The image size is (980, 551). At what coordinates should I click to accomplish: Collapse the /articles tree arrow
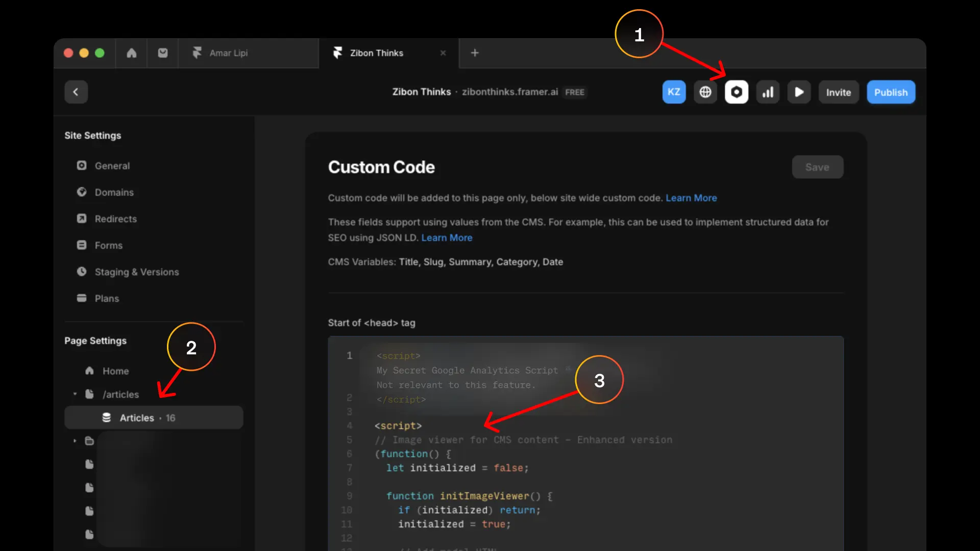coord(75,394)
